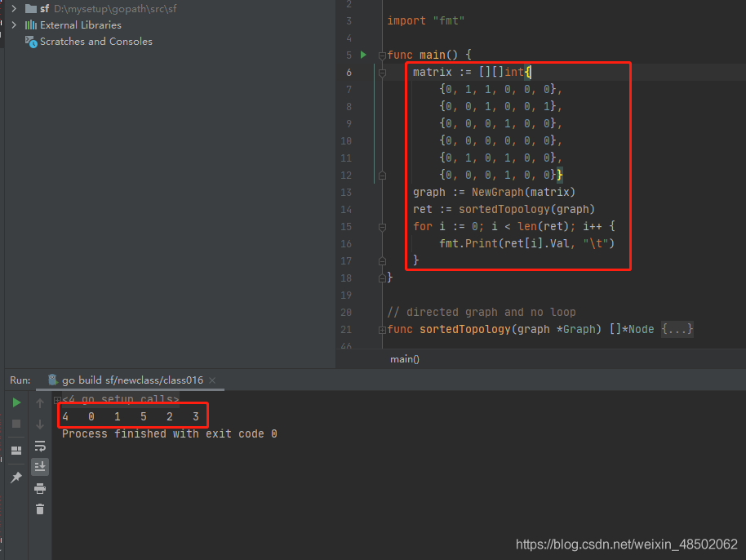Click the folded {...} code placeholder

coord(677,329)
